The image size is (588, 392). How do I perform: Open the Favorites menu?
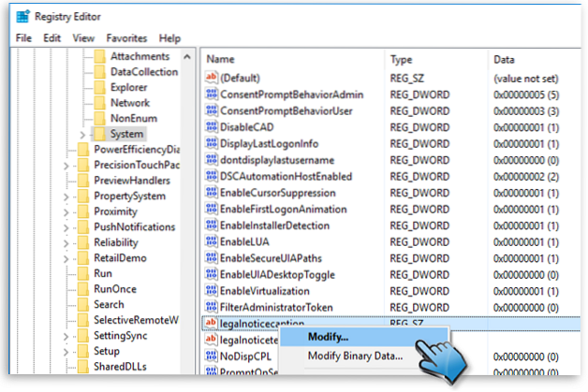(x=126, y=38)
